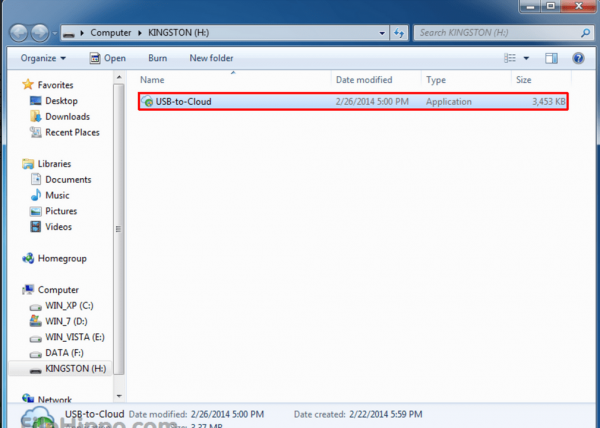The image size is (600, 428).
Task: Select Libraries in navigation pane
Action: [54, 164]
